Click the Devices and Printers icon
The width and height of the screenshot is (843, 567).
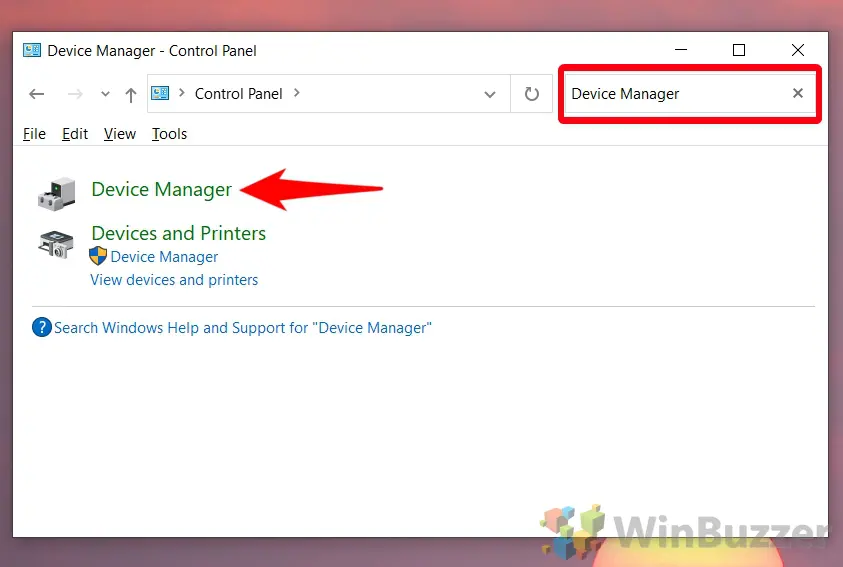(56, 245)
